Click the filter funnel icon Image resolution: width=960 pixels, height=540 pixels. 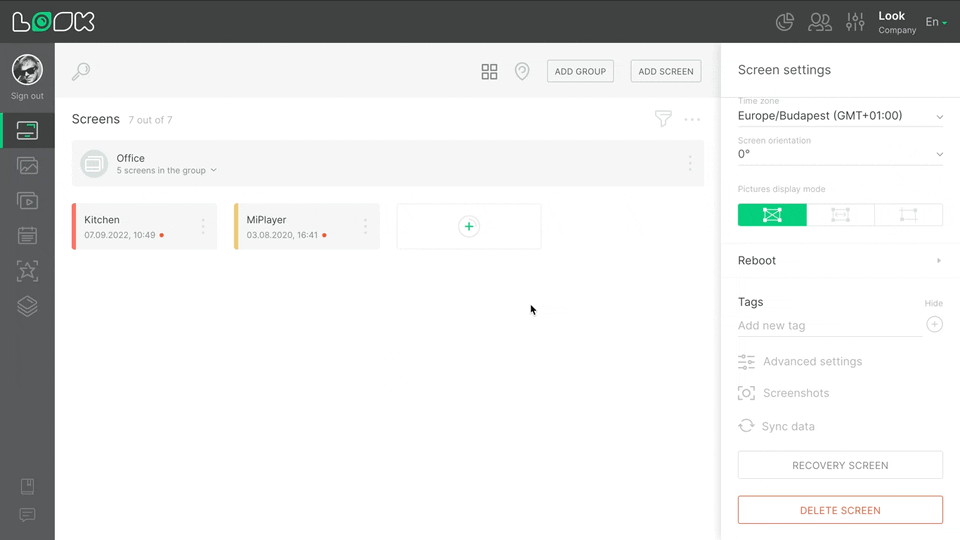pos(663,119)
